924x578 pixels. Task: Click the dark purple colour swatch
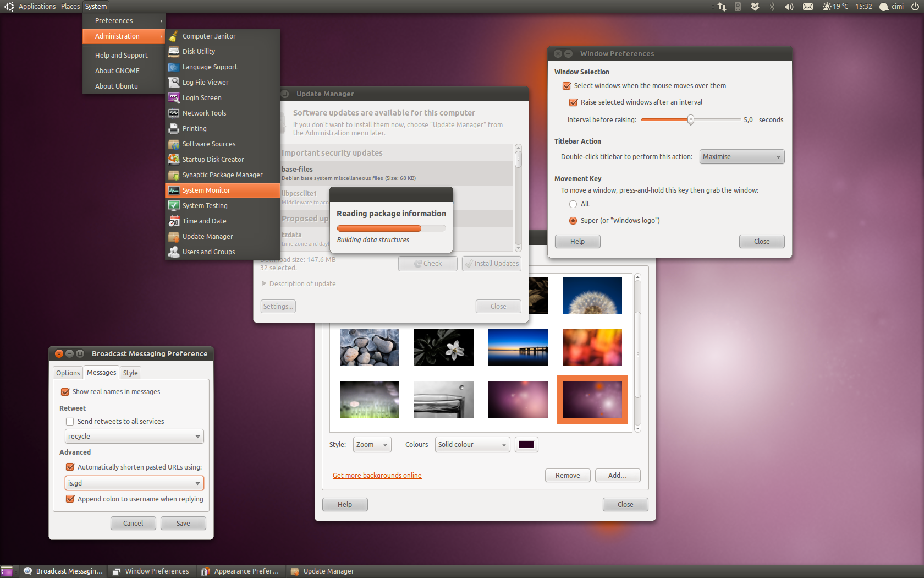click(x=526, y=445)
